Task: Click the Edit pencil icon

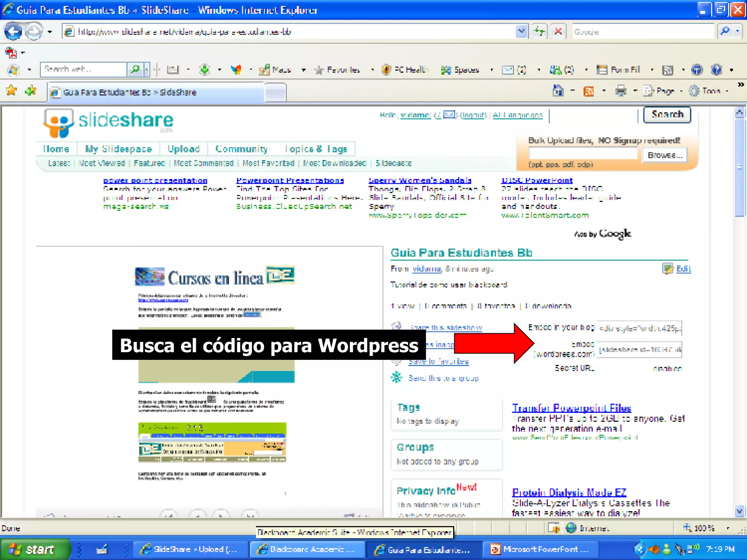Action: (x=667, y=269)
